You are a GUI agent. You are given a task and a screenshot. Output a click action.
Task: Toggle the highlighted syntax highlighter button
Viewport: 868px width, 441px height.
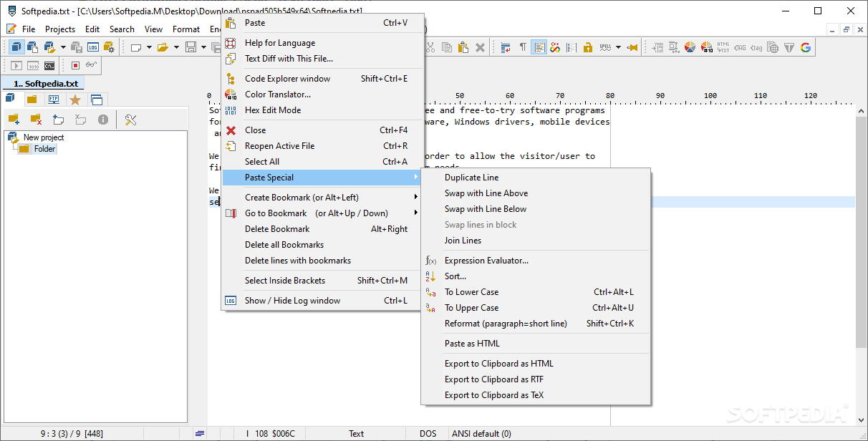539,47
